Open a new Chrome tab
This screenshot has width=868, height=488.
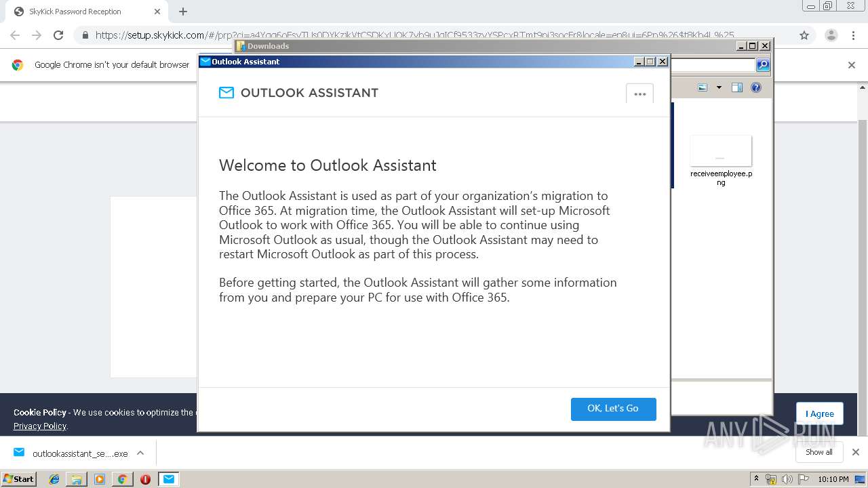coord(183,12)
